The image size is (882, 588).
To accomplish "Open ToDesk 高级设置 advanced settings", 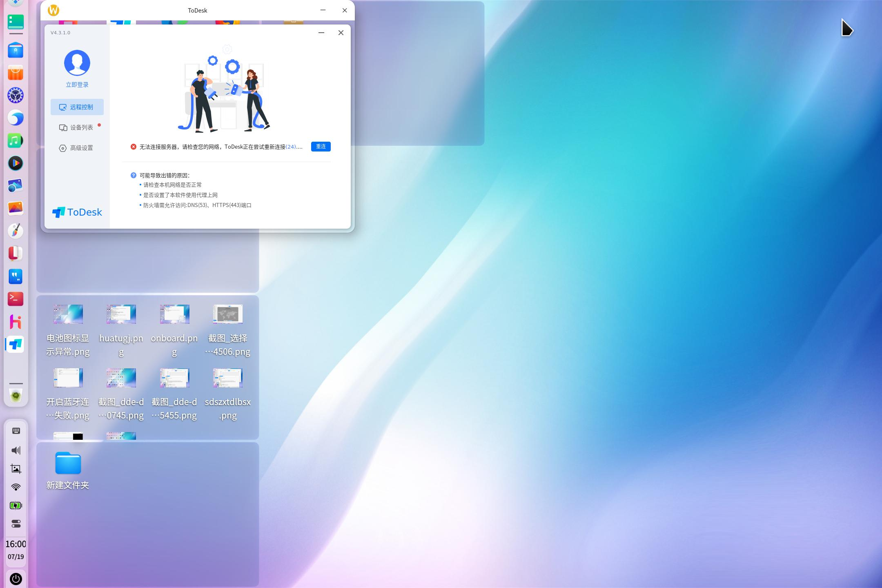I will pyautogui.click(x=77, y=148).
